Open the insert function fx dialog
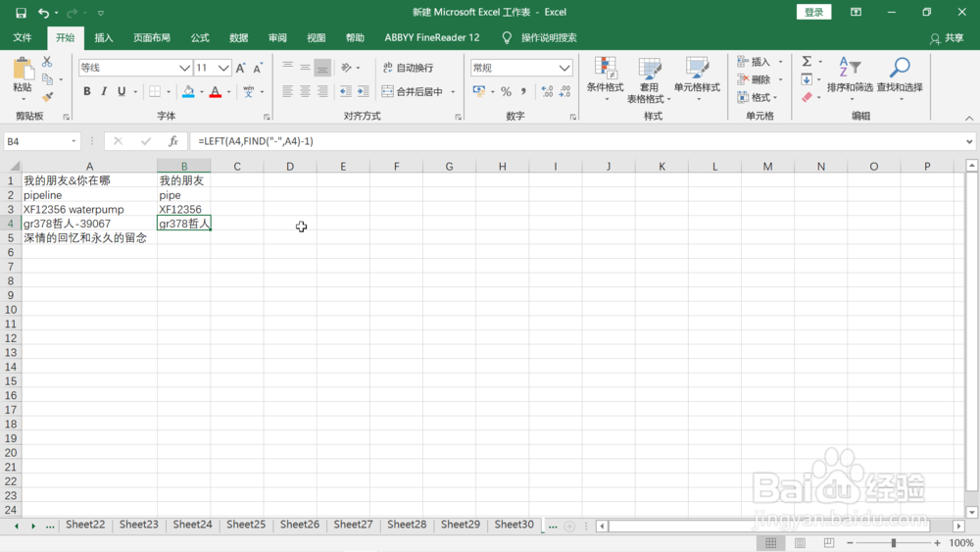 (173, 141)
